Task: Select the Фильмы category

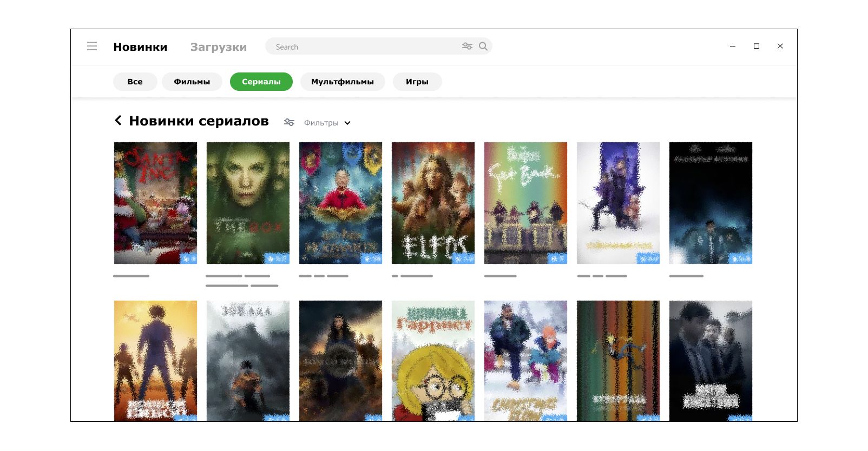Action: pyautogui.click(x=192, y=82)
